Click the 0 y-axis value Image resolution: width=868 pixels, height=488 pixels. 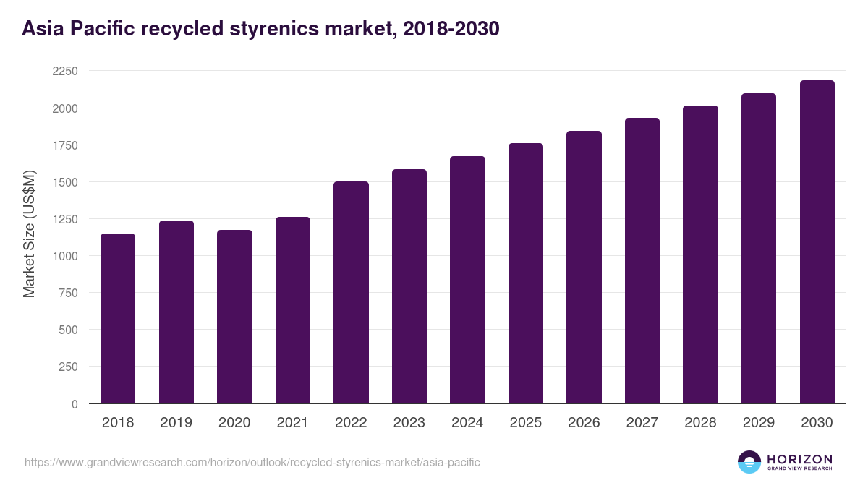point(75,404)
